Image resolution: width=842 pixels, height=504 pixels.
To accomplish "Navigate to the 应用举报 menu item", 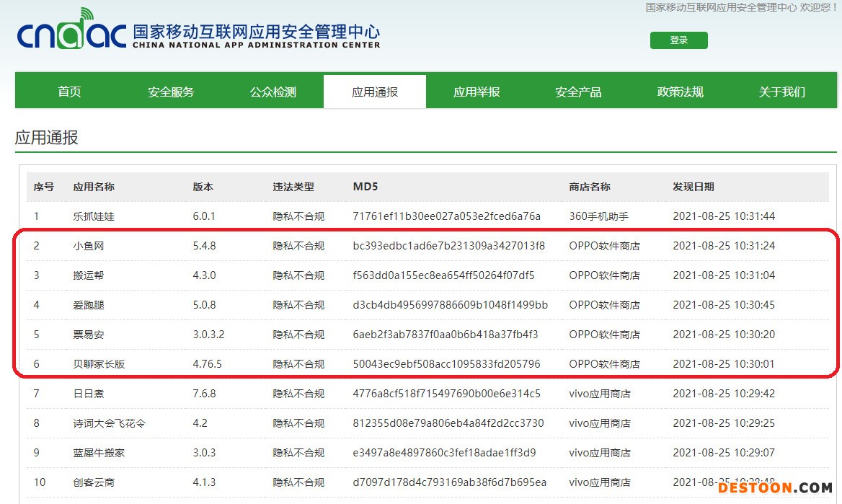I will click(x=476, y=92).
